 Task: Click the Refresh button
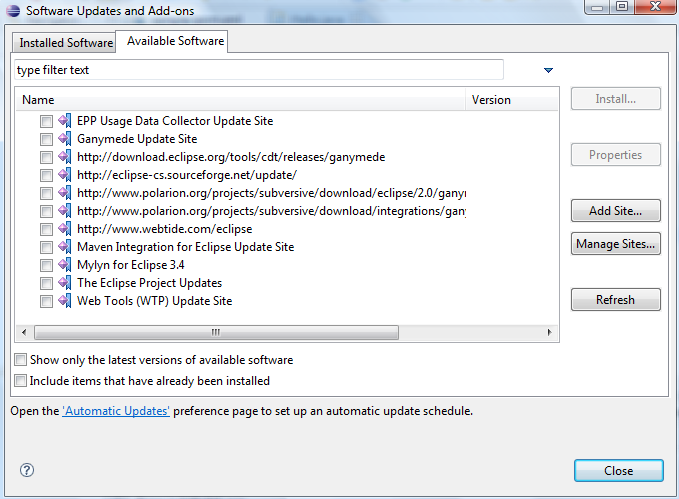tap(615, 300)
